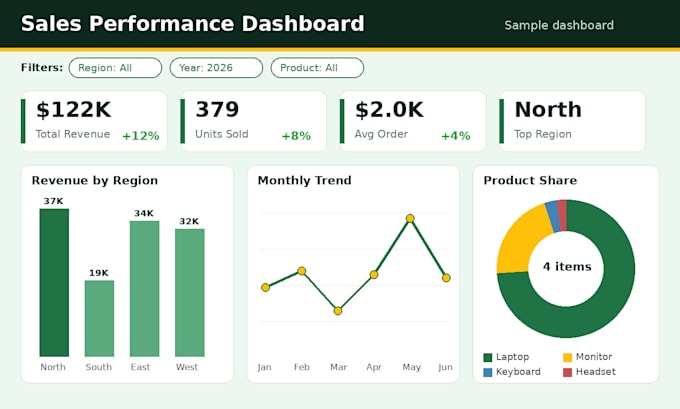Click the Revenue by Region chart title
This screenshot has width=680, height=409.
95,180
